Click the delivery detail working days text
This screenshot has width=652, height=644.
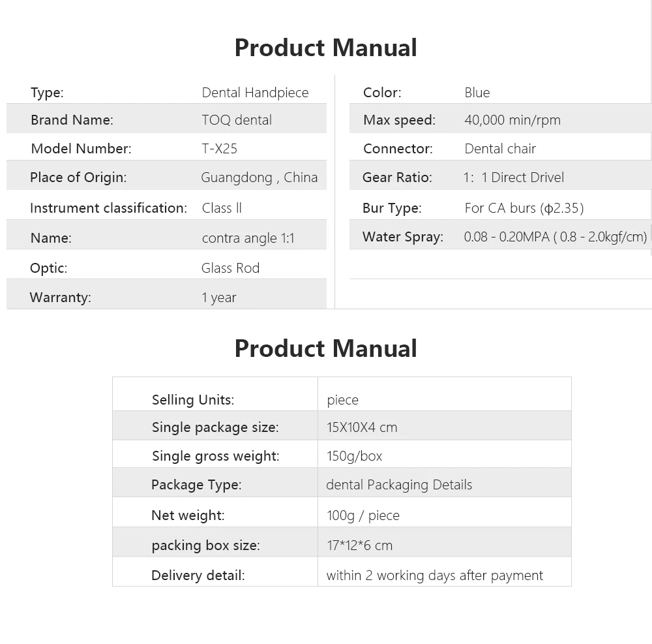pyautogui.click(x=434, y=575)
